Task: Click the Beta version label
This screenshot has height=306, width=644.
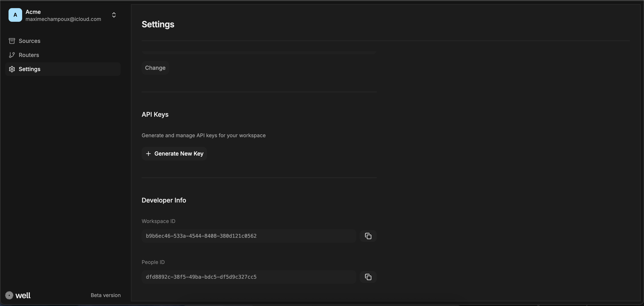Action: [x=105, y=295]
